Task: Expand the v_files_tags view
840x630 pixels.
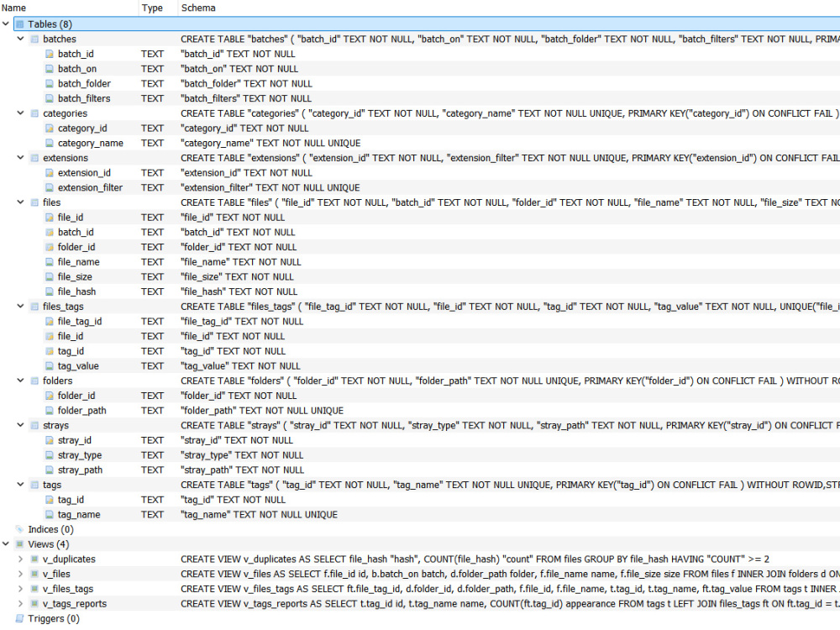Action: (20, 589)
